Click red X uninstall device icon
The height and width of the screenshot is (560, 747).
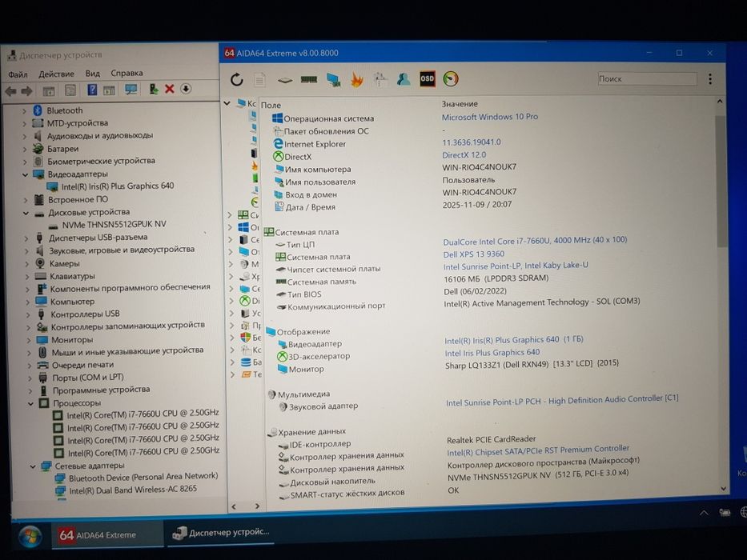(169, 89)
